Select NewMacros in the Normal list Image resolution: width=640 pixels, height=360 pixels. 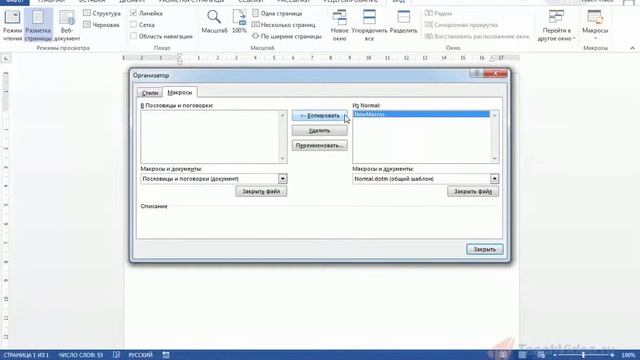[x=421, y=114]
